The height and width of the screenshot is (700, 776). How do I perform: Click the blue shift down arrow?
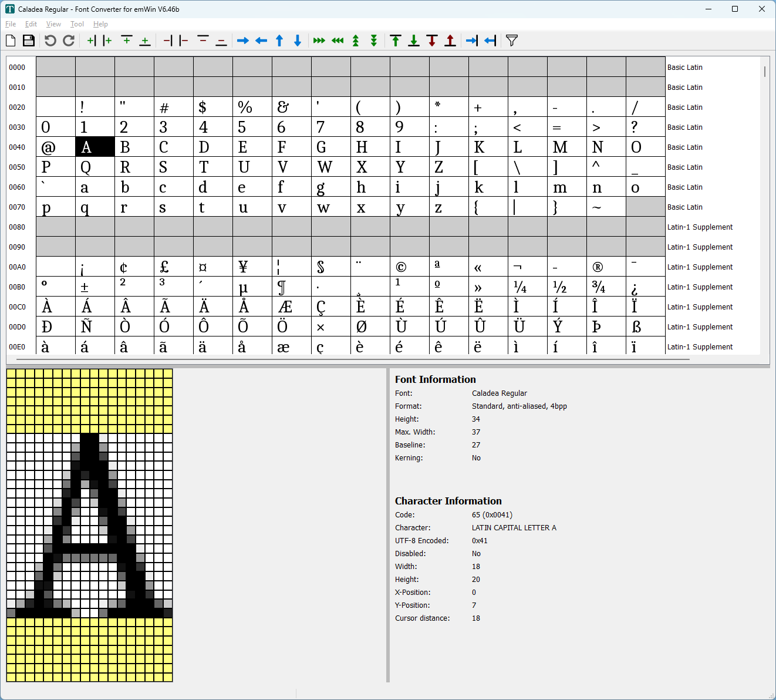point(298,41)
